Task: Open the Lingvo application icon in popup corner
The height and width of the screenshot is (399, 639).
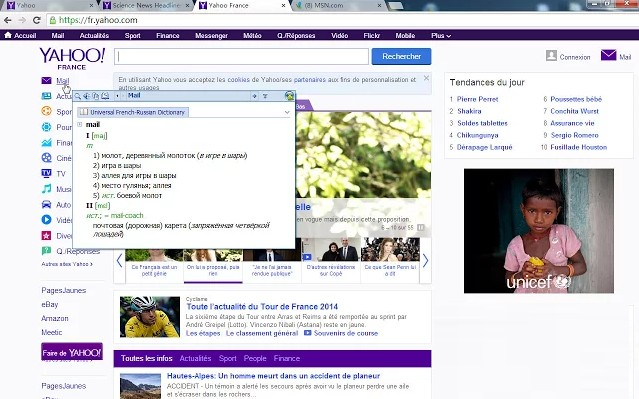Action: pyautogui.click(x=289, y=96)
